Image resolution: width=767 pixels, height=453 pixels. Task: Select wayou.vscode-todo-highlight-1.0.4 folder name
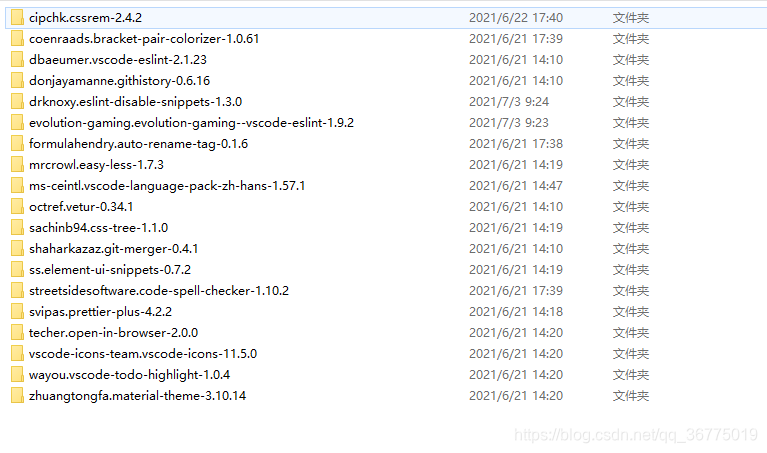(130, 375)
